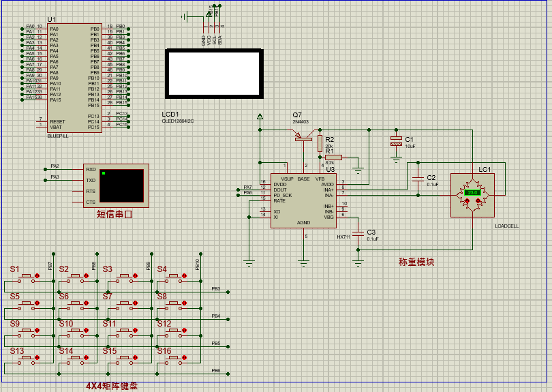The width and height of the screenshot is (552, 392).
Task: Click the virtual terminal black screen
Action: coord(122,186)
